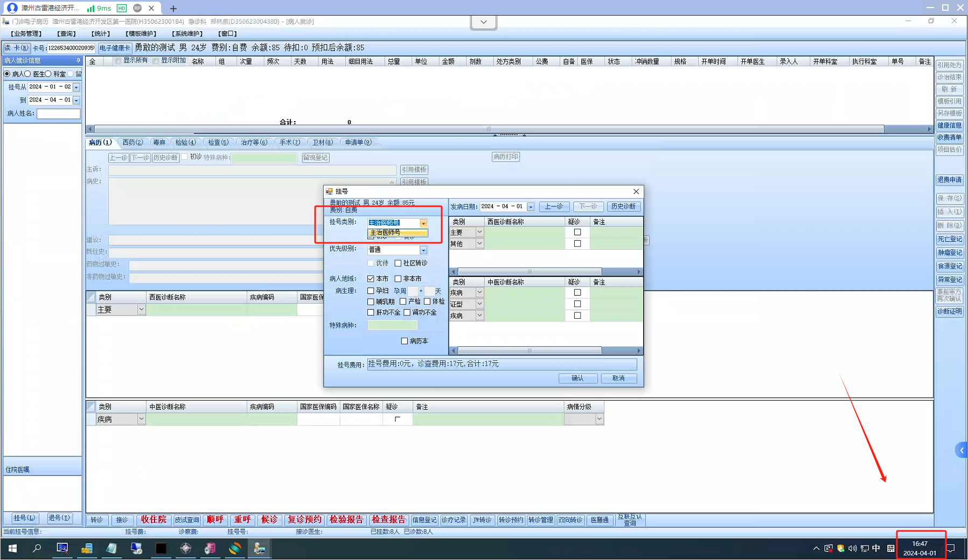Image resolution: width=968 pixels, height=560 pixels.
Task: Click the volume speaker tray icon
Action: click(x=852, y=549)
